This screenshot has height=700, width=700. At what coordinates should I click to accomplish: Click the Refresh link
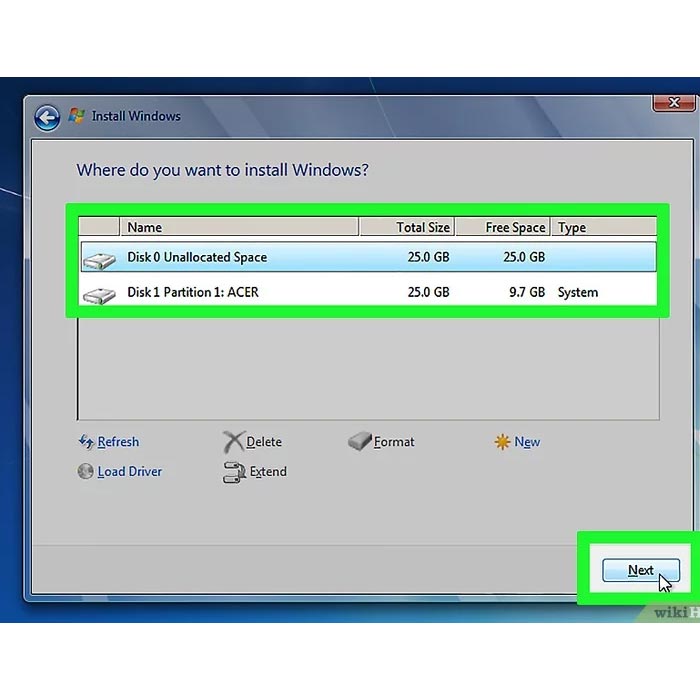pyautogui.click(x=118, y=442)
